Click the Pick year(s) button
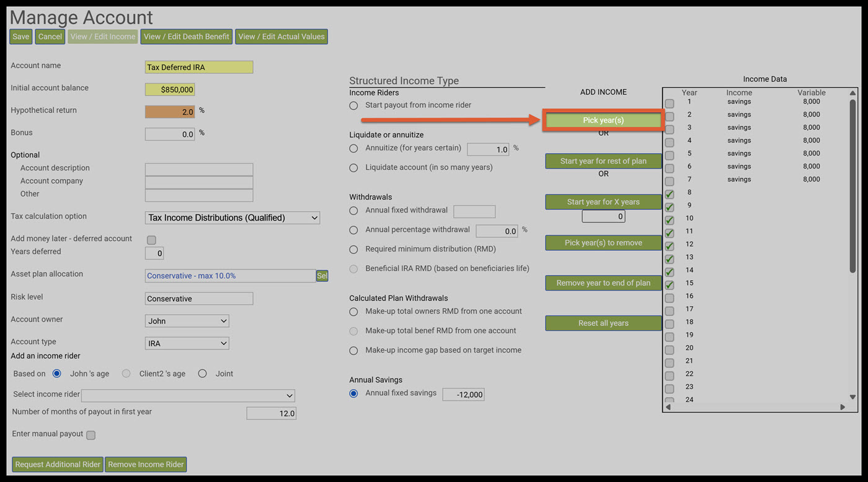This screenshot has height=482, width=868. click(x=603, y=120)
